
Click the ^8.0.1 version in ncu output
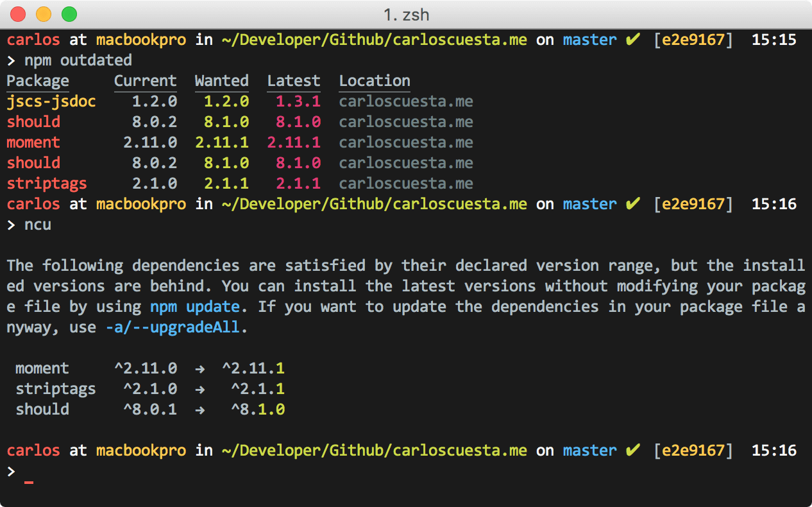(x=150, y=409)
